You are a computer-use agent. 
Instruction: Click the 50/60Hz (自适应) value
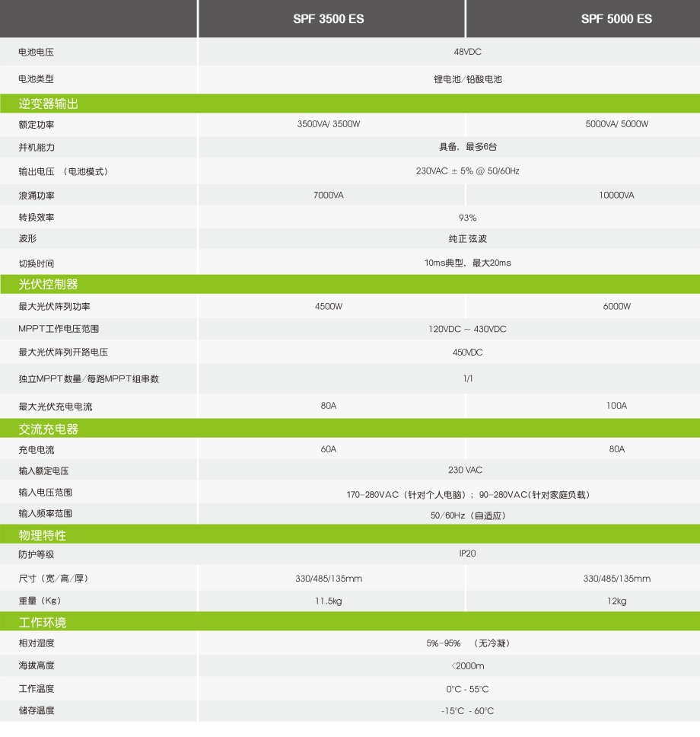click(x=468, y=515)
